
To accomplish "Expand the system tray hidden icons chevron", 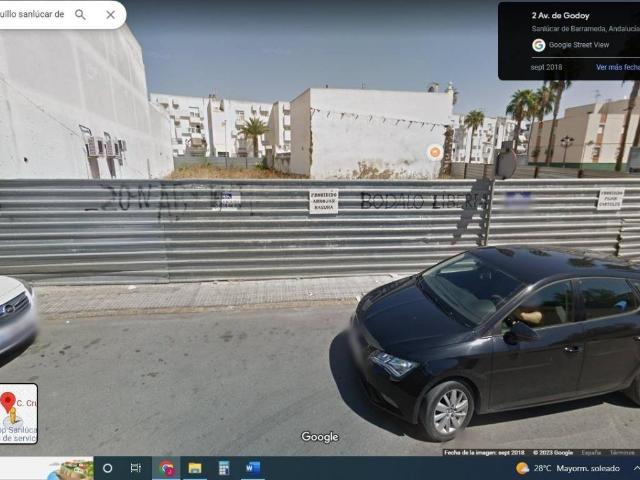I will [x=636, y=468].
